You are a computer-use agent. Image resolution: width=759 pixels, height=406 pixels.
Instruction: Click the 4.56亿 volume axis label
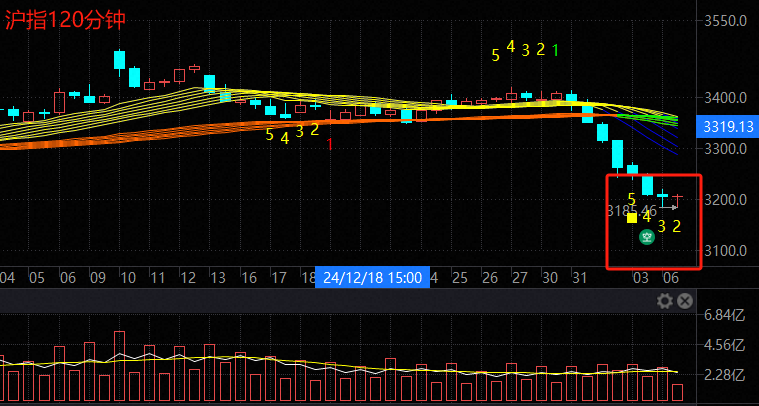point(725,345)
